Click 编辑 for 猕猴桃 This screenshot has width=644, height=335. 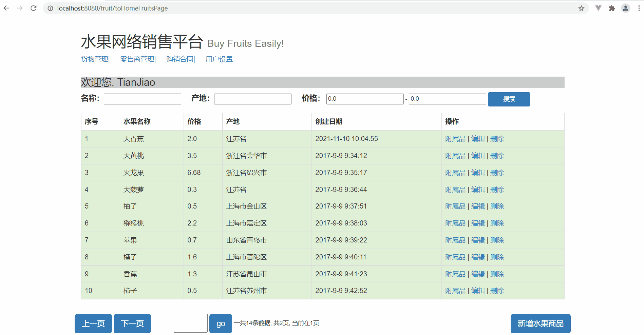pos(478,223)
